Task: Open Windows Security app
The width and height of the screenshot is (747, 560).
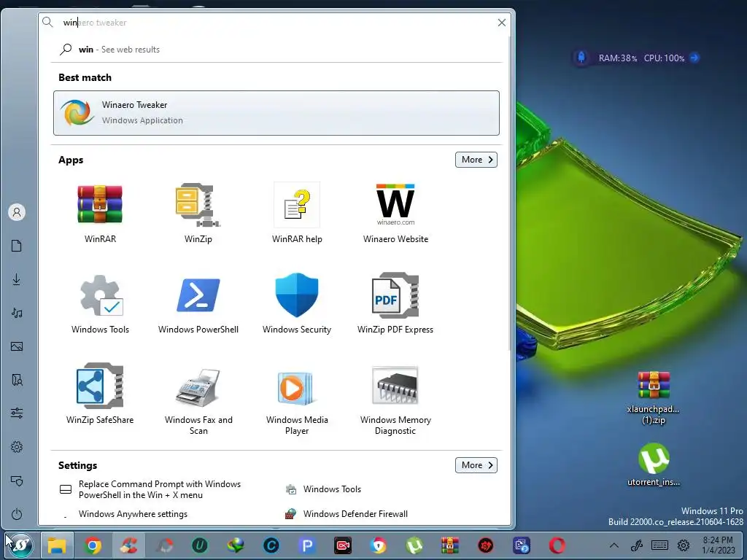Action: (x=297, y=304)
